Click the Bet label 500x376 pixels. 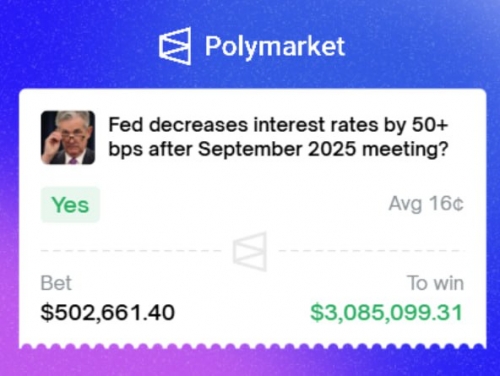click(x=56, y=283)
